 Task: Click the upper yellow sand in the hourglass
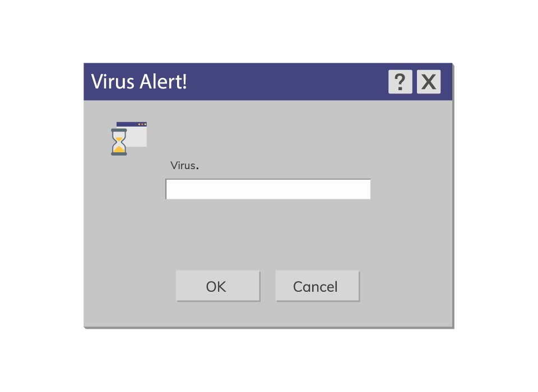coord(119,139)
